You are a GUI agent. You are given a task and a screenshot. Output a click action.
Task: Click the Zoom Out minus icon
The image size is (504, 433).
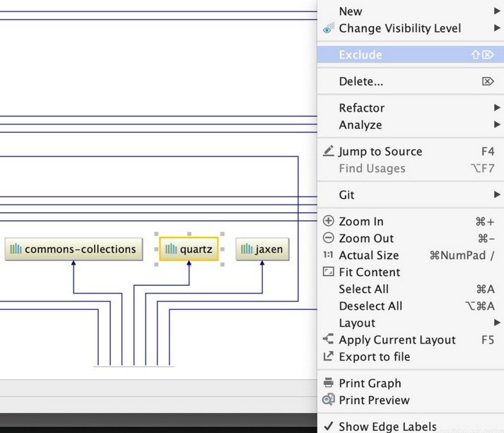tap(328, 238)
